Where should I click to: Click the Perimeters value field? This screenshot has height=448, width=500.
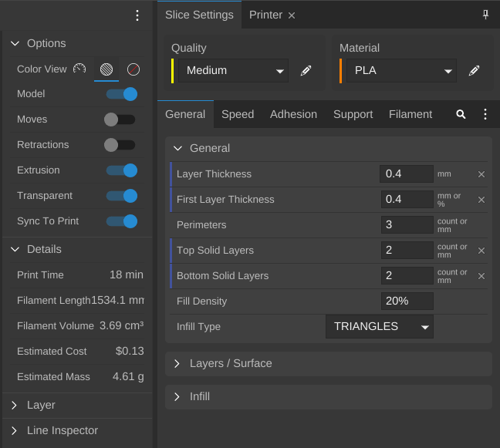407,224
